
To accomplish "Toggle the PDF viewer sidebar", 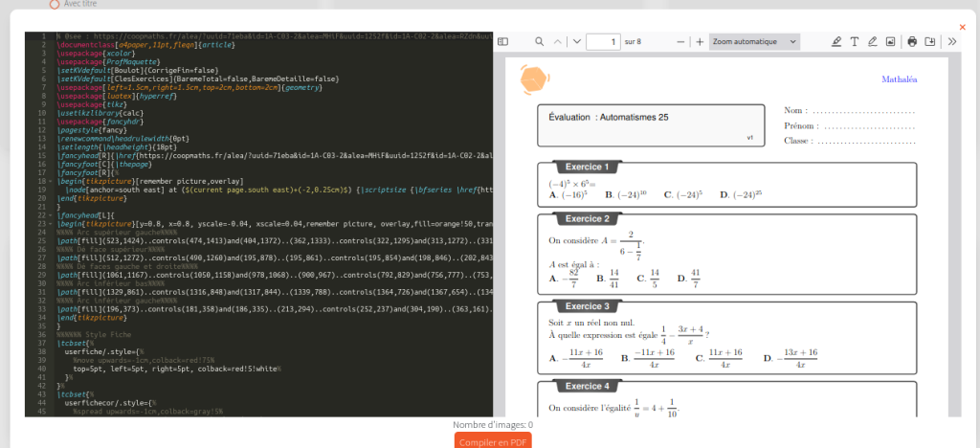I will coord(501,42).
